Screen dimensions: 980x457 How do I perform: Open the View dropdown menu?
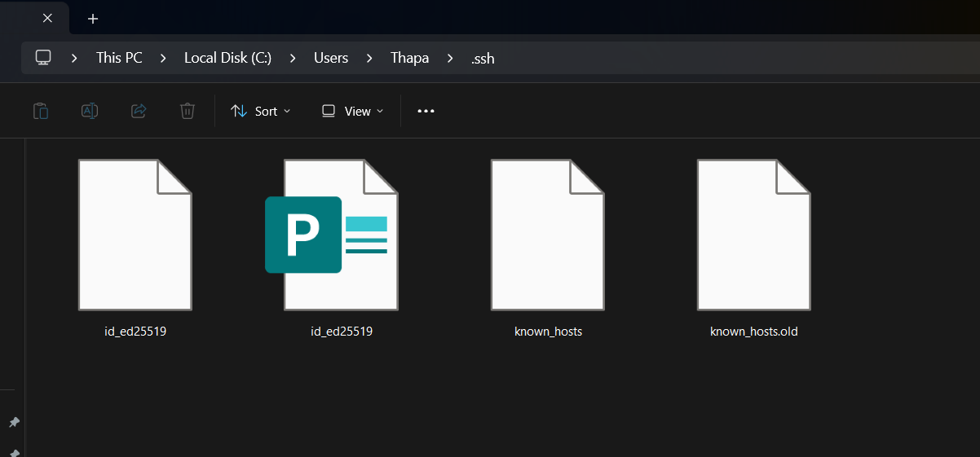click(352, 111)
